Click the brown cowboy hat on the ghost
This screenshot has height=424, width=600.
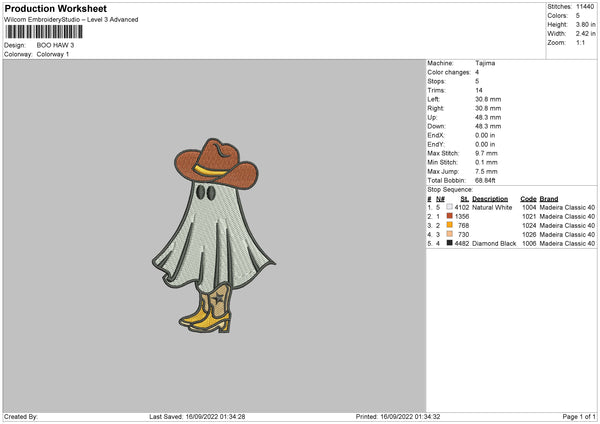(218, 157)
